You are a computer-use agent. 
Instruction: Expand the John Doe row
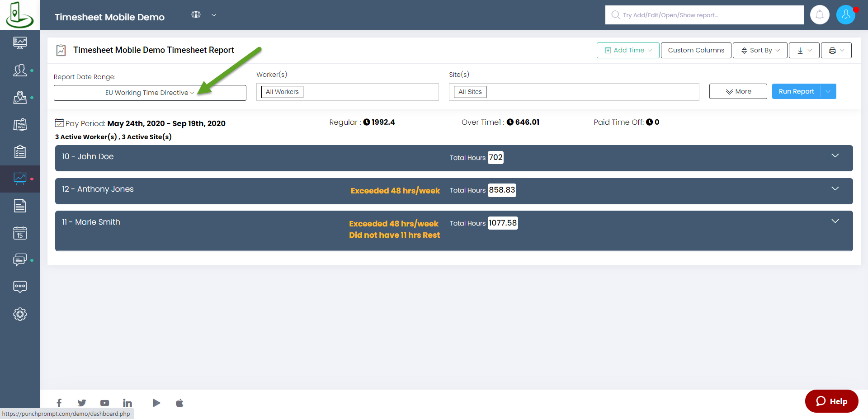(835, 156)
